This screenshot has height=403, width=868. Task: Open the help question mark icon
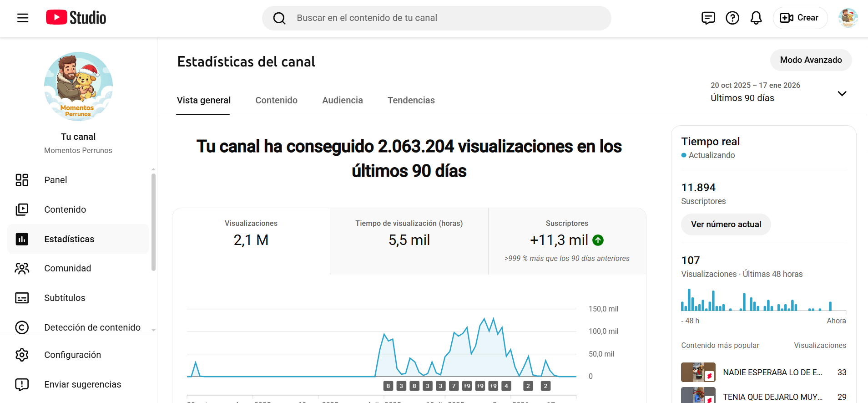[732, 18]
